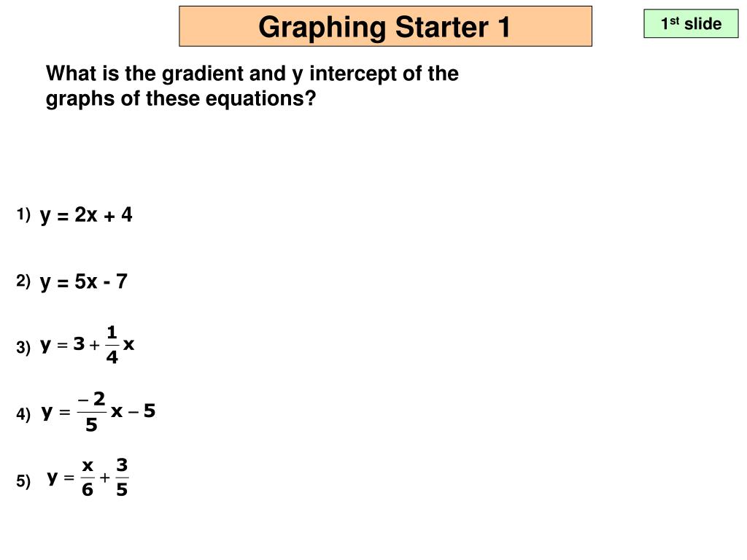This screenshot has width=747, height=560.
Task: Click the fraction 1/4 in equation three
Action: coord(112,345)
